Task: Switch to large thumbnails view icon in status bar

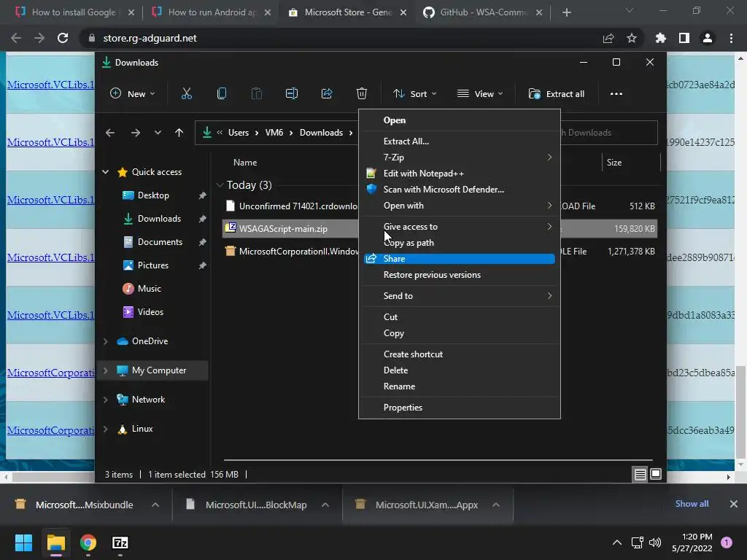Action: point(656,474)
